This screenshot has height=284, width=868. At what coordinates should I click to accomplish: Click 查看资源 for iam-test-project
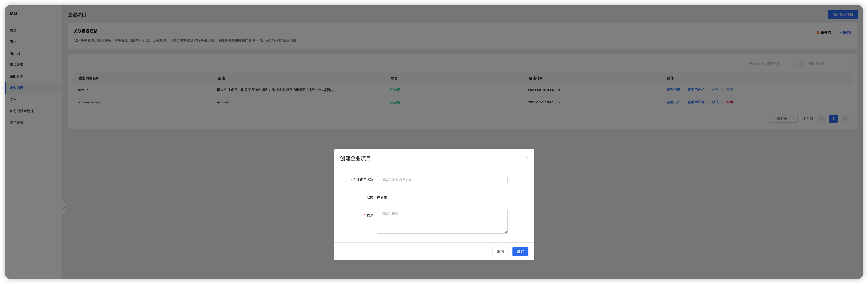pos(673,102)
